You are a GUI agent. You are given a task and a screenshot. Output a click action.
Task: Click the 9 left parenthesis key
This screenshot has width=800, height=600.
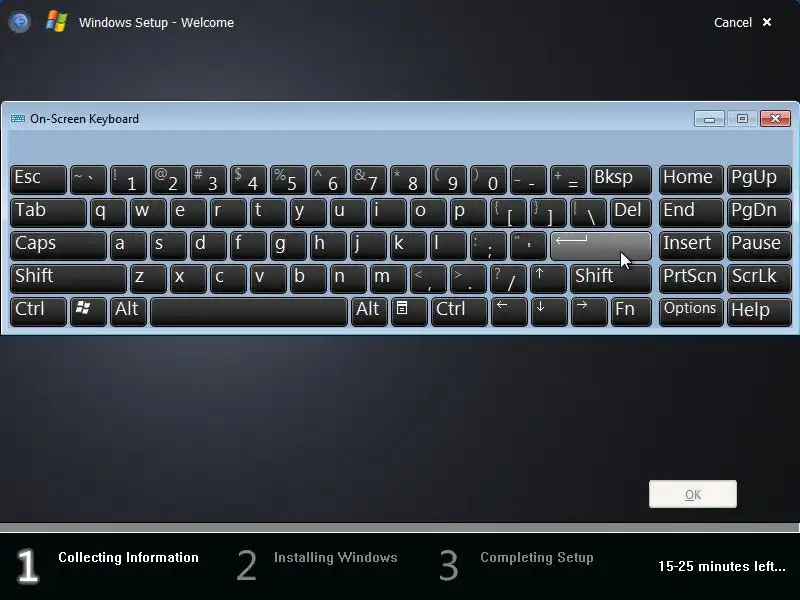448,180
